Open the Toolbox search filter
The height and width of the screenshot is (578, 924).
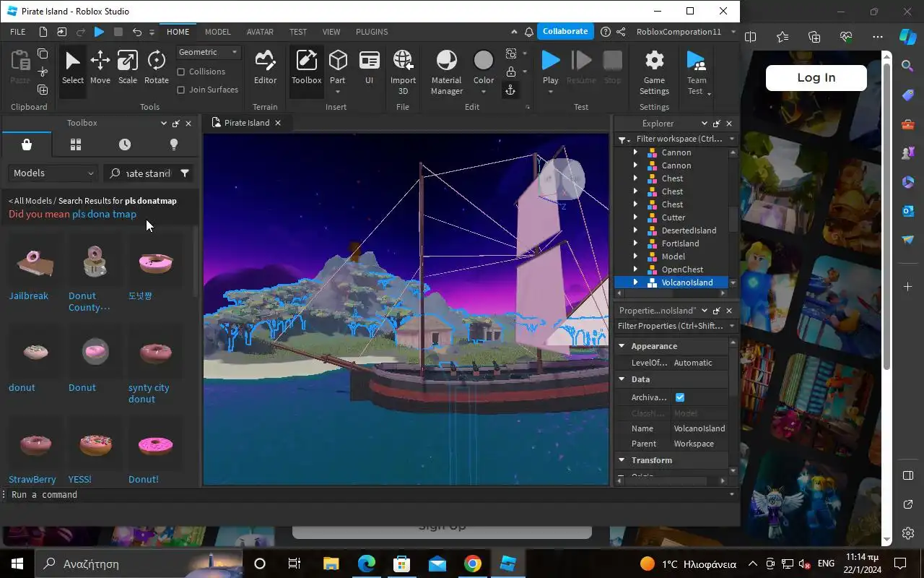coord(185,173)
